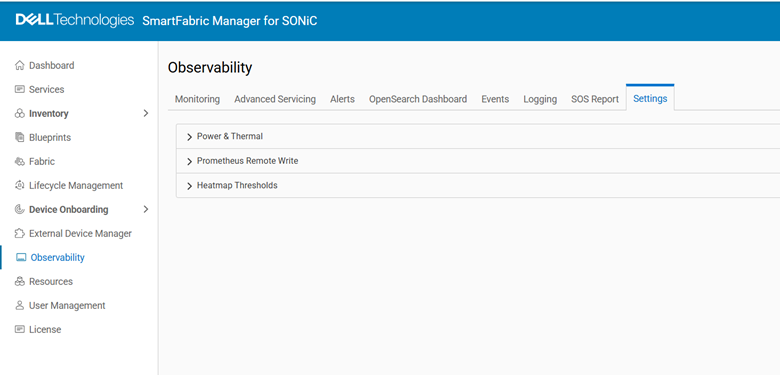Switch to the Monitoring tab
Image resolution: width=780 pixels, height=375 pixels.
[197, 99]
